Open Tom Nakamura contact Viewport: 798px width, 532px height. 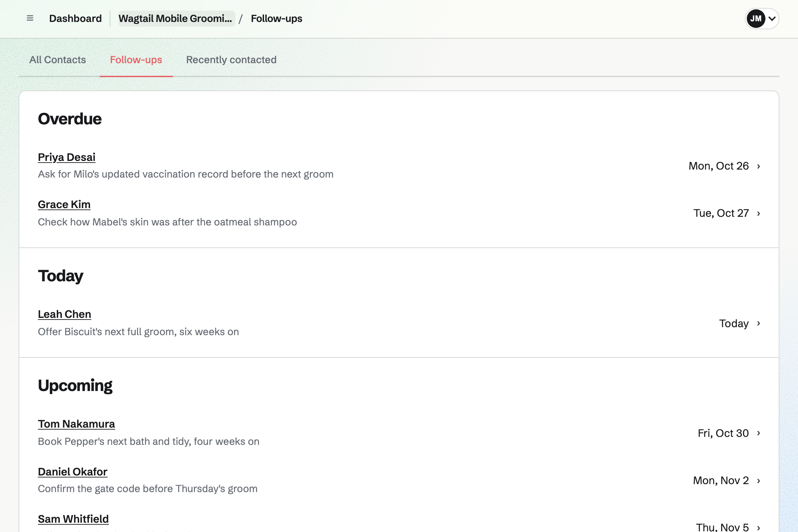tap(76, 424)
